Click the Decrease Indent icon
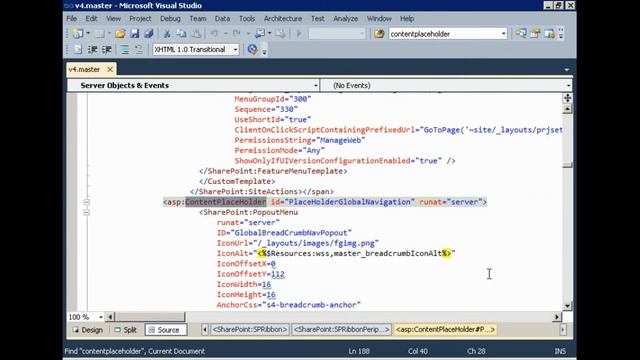640x360 pixels. coord(93,49)
